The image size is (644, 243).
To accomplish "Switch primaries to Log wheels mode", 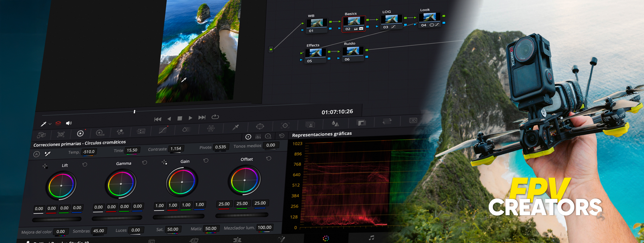I will click(268, 136).
